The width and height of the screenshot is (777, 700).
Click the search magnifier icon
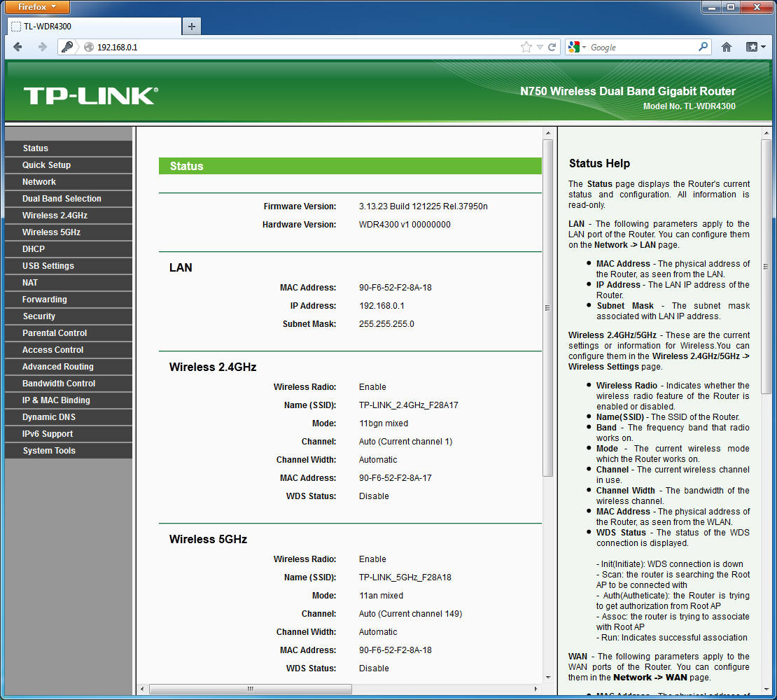[x=703, y=47]
